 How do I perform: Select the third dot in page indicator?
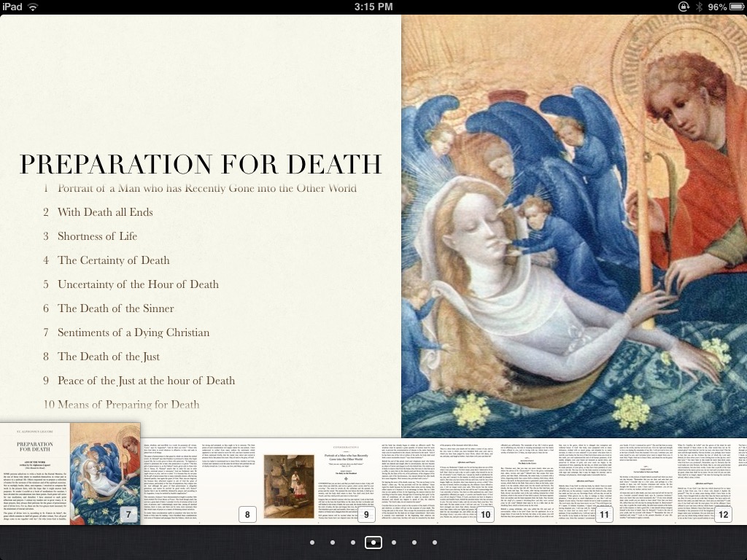[x=353, y=542]
